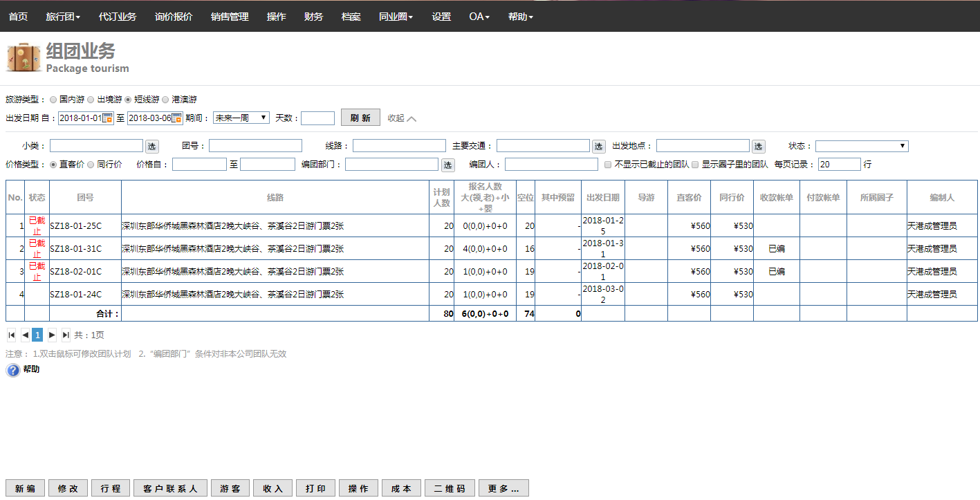Screen dimensions: 980x500
Task: Open the 财务 menu item
Action: pos(313,17)
